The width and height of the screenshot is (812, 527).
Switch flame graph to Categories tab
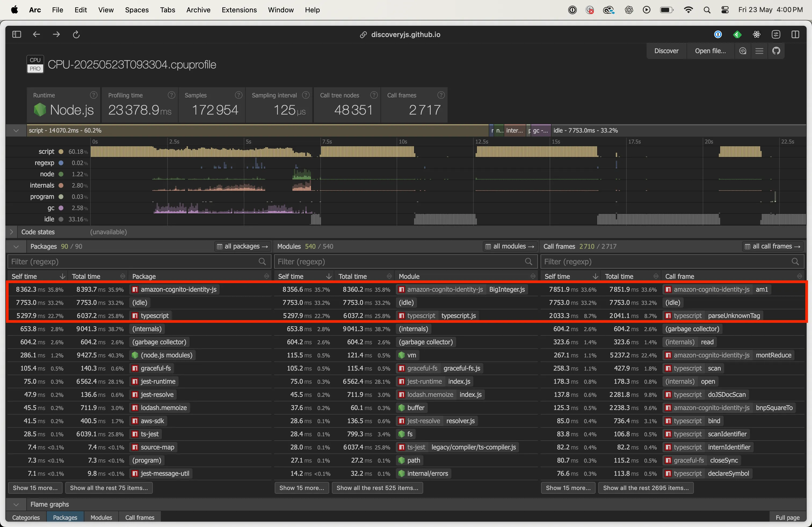26,517
